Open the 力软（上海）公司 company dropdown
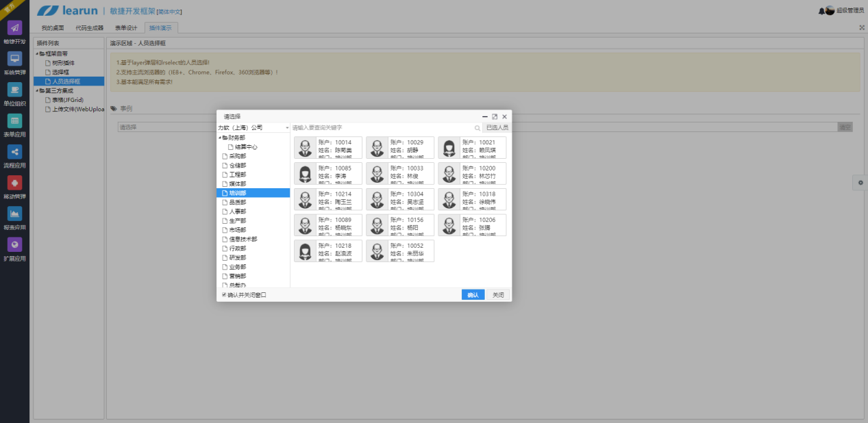This screenshot has width=868, height=423. 253,128
